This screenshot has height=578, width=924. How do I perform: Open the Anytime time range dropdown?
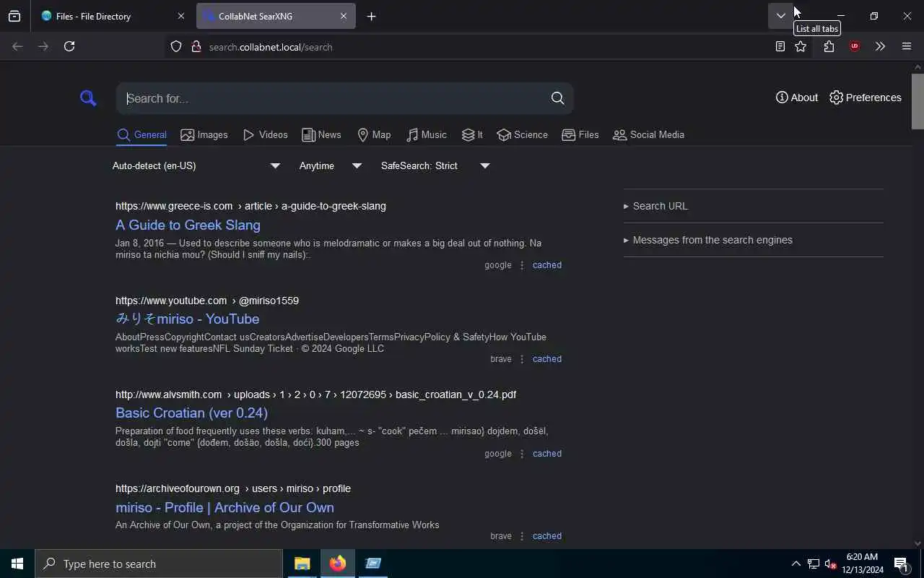pos(331,165)
